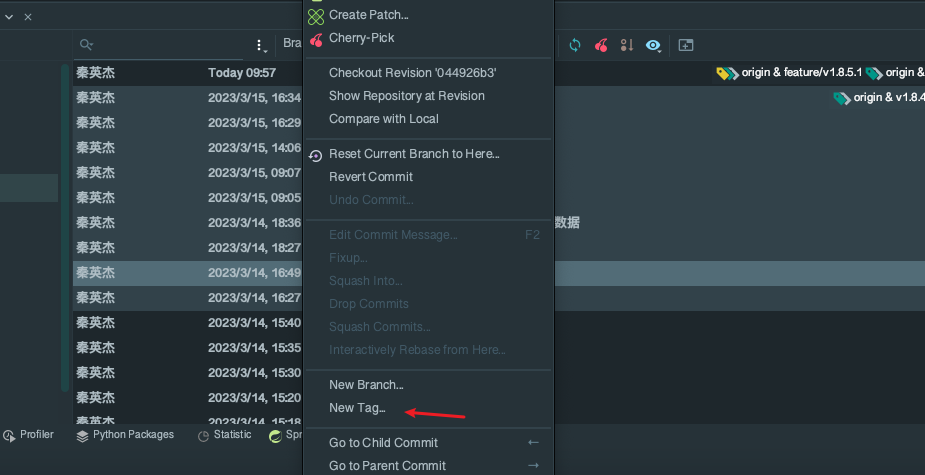Click Reset Current Branch to Here...
Image resolution: width=925 pixels, height=475 pixels.
click(414, 154)
